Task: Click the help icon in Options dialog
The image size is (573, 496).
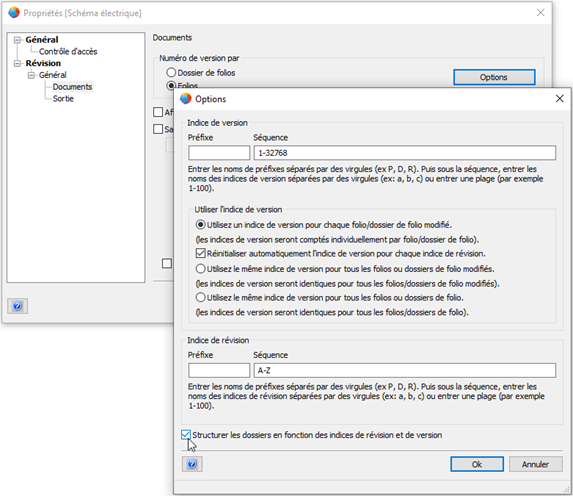Action: point(192,464)
